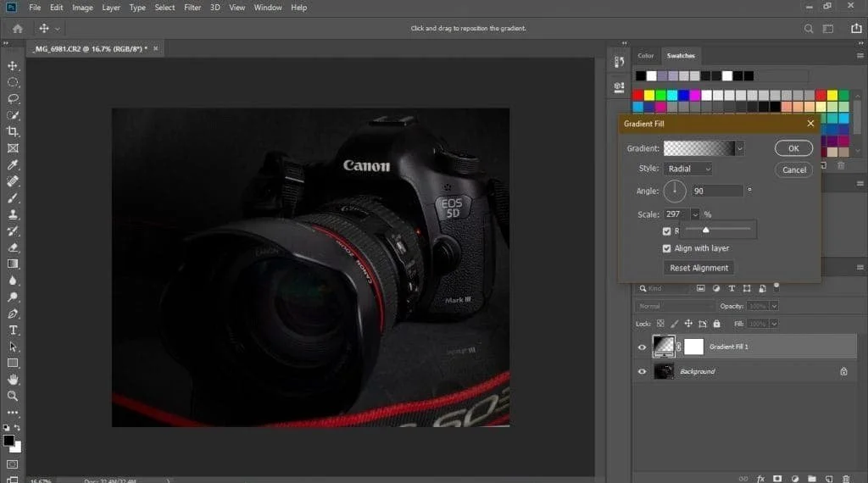This screenshot has width=868, height=483.
Task: Filter layers by type (T icon)
Action: [x=732, y=288]
